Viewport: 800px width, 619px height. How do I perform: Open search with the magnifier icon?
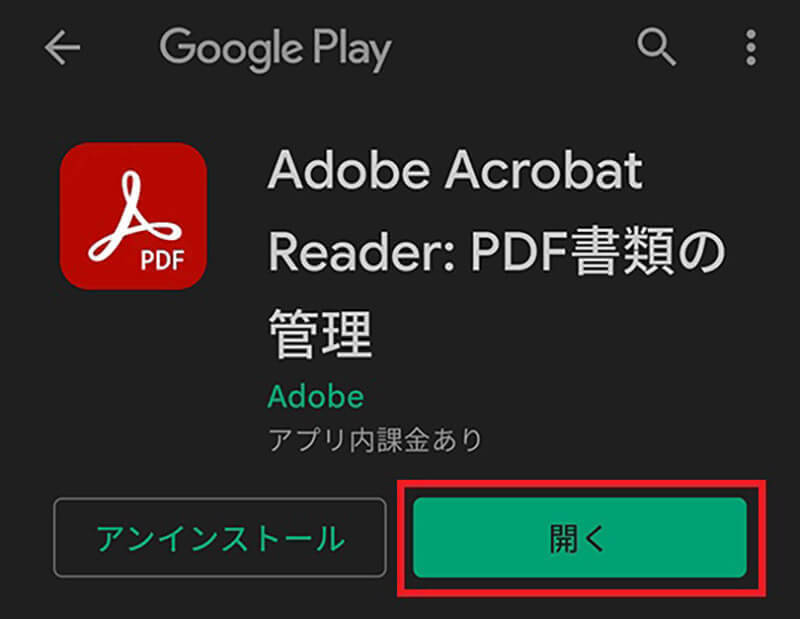tap(656, 47)
